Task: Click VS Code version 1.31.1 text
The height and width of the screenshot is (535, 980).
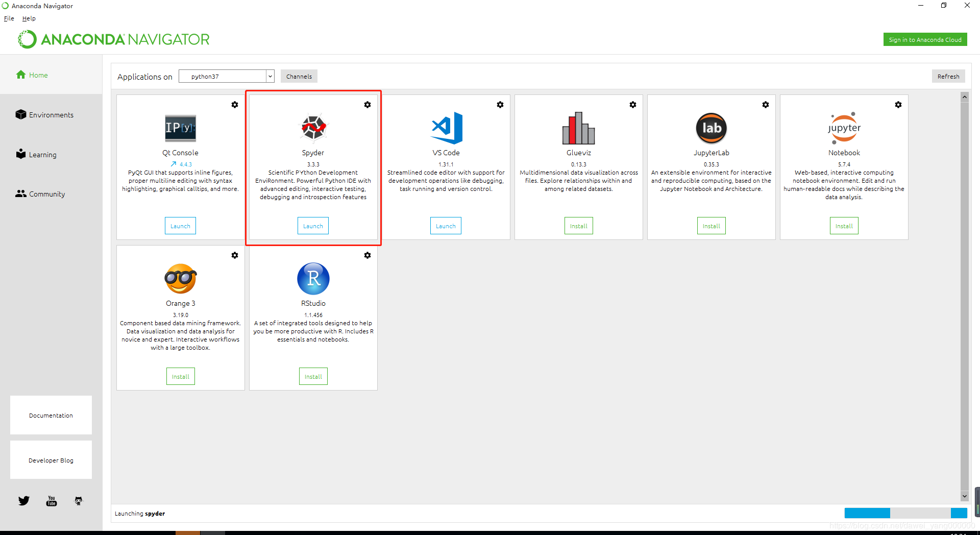Action: [446, 164]
